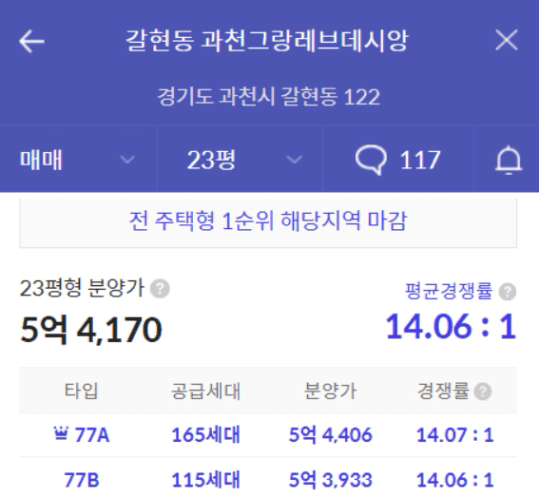Image resolution: width=539 pixels, height=497 pixels.
Task: Click the 타입 column header
Action: click(x=81, y=391)
